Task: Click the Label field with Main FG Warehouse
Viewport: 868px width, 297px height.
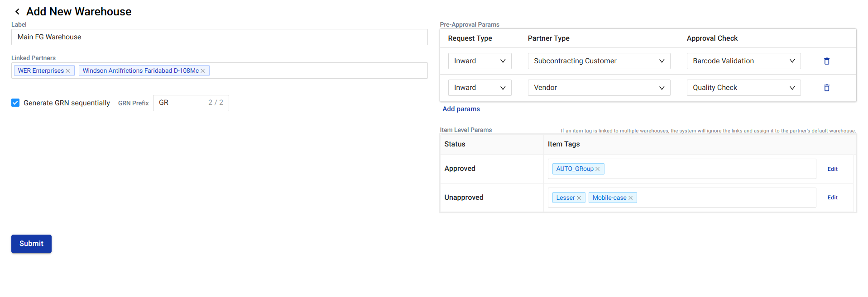Action: (x=219, y=37)
